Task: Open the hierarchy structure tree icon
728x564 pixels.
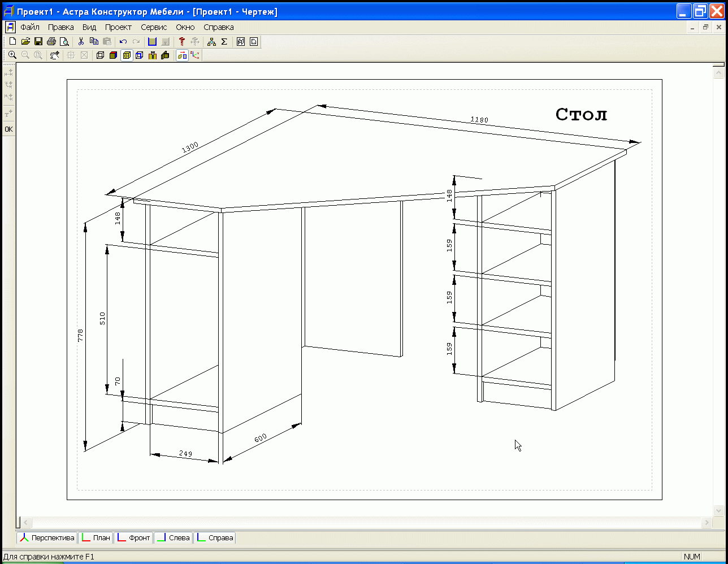Action: coord(211,41)
